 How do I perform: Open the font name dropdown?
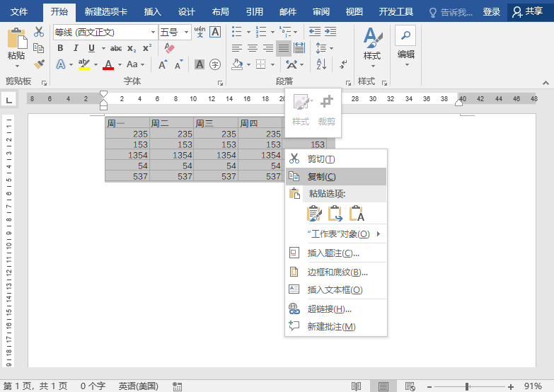pos(154,33)
